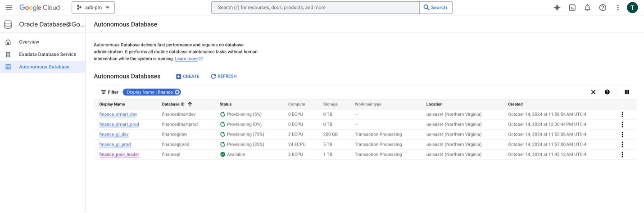This screenshot has height=213, width=644.
Task: Select Autonomous Database in sidebar
Action: coord(44,67)
